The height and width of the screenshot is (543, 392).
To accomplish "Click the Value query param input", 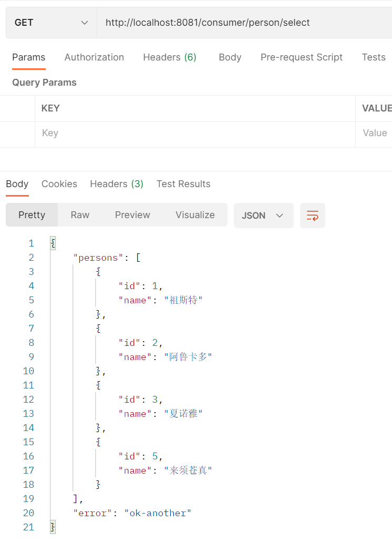I will pos(374,135).
